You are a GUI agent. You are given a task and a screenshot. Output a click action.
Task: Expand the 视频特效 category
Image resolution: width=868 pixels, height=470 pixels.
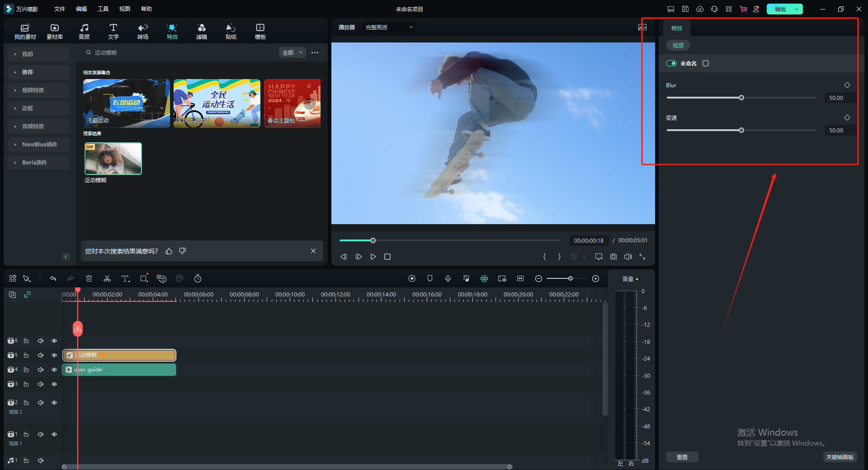33,90
